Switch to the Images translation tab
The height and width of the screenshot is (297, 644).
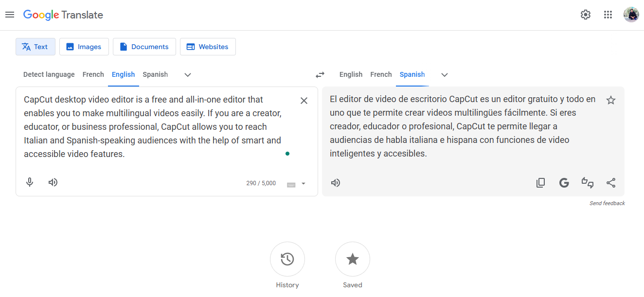[84, 46]
